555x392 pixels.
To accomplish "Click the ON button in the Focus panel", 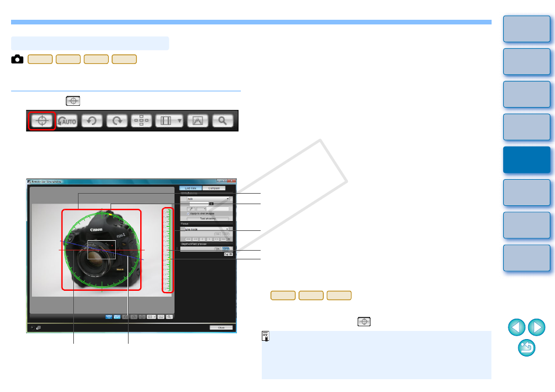I will pos(218,234).
